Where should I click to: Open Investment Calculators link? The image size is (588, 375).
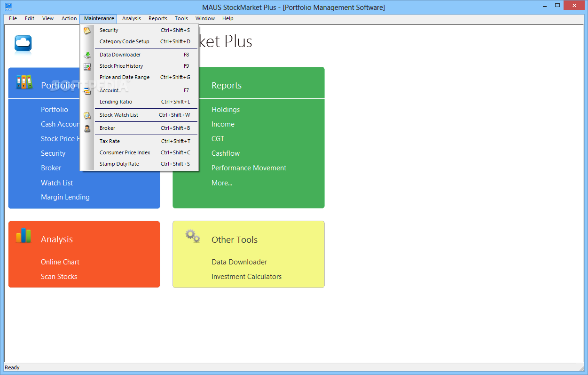[x=247, y=277]
